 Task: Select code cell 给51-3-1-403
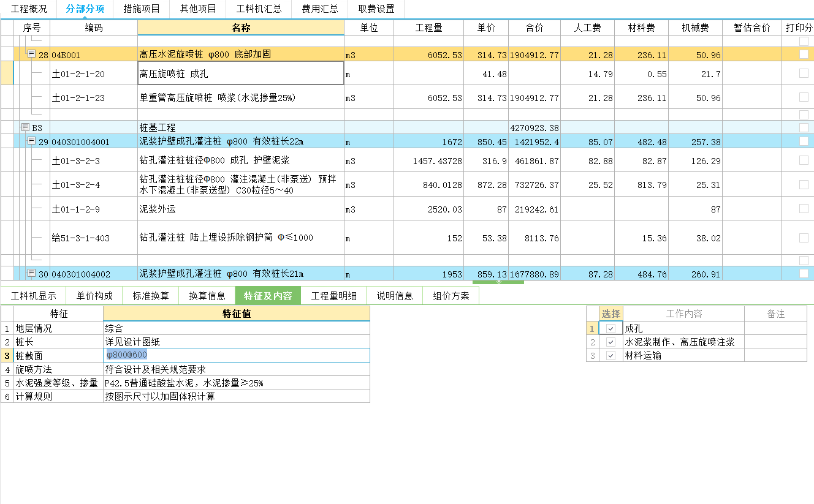(94, 238)
